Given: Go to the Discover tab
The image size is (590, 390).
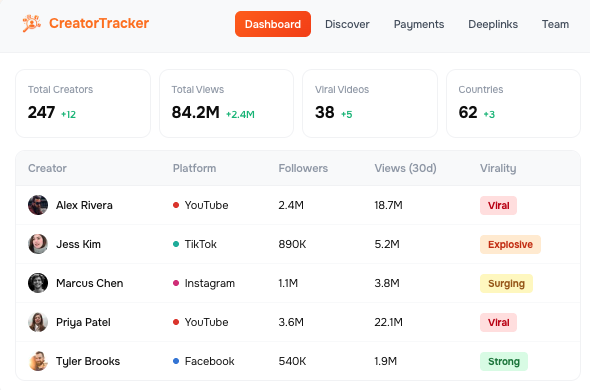Looking at the screenshot, I should point(347,24).
